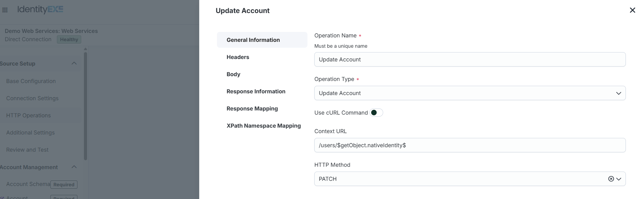Click the sidebar scroll up arrow
Viewport: 644px width, 199px height.
tap(85, 49)
